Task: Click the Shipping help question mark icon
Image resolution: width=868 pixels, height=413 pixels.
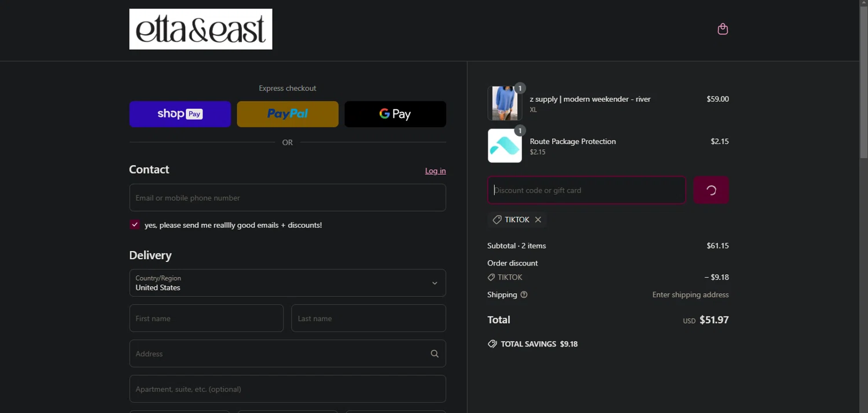Action: pyautogui.click(x=524, y=295)
